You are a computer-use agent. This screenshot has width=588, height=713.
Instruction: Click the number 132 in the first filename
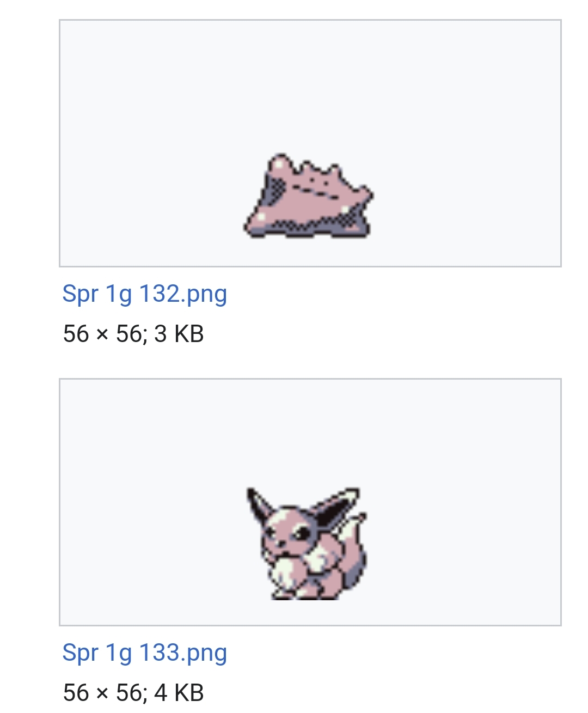tap(160, 293)
